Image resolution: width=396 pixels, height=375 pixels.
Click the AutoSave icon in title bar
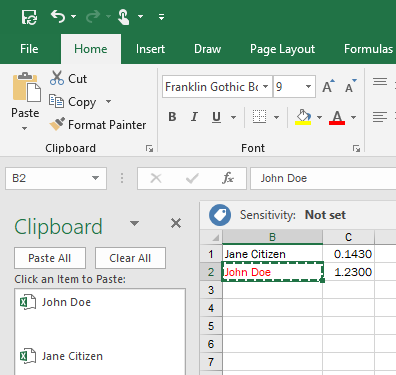(29, 17)
